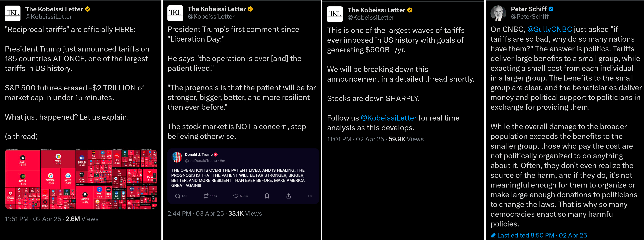Click the 2.6M Views count
This screenshot has width=644, height=240.
(82, 219)
